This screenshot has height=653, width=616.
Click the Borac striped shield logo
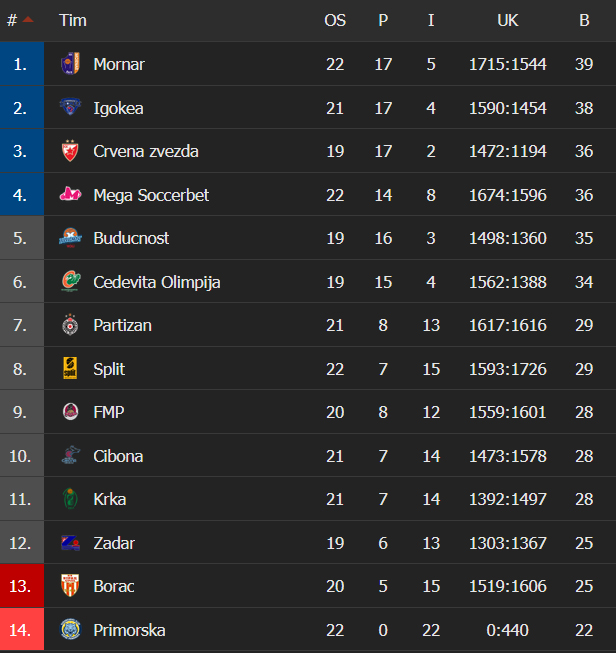pos(70,586)
